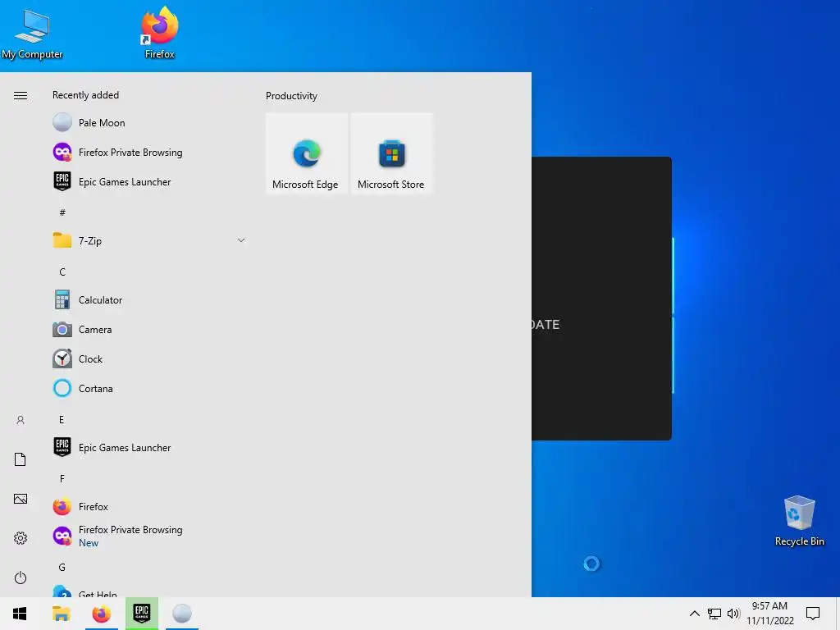Viewport: 840px width, 630px height.
Task: Expand the Start menu hamburger button
Action: 21,95
